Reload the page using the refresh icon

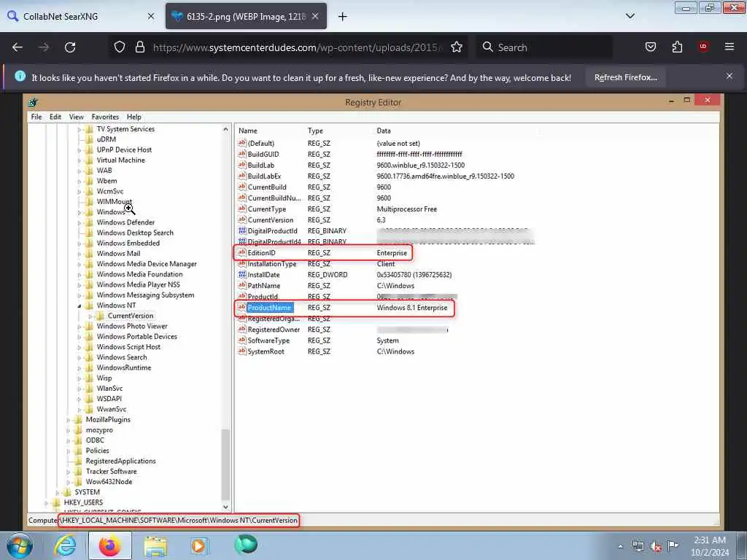pos(70,47)
